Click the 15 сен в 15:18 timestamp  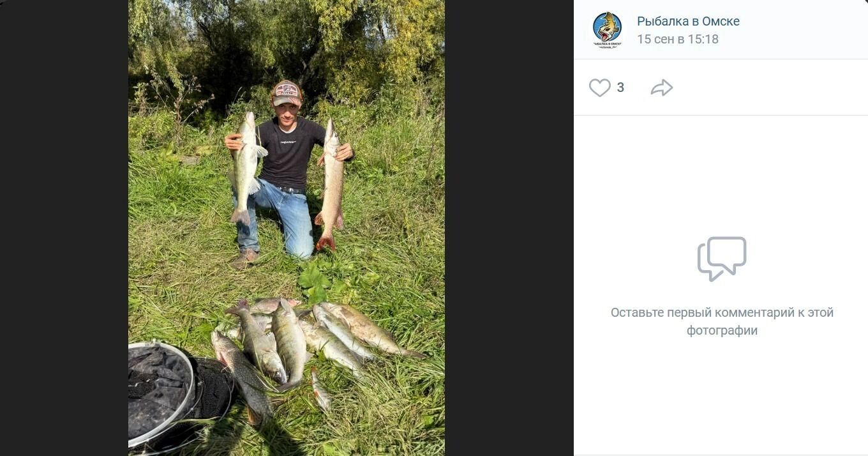tap(677, 39)
